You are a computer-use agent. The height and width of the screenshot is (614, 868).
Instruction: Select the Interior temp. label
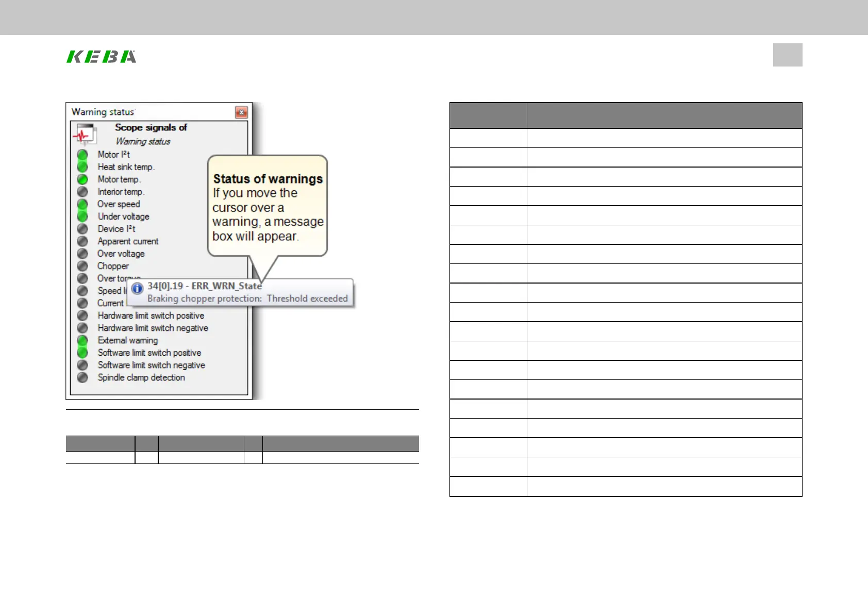121,192
